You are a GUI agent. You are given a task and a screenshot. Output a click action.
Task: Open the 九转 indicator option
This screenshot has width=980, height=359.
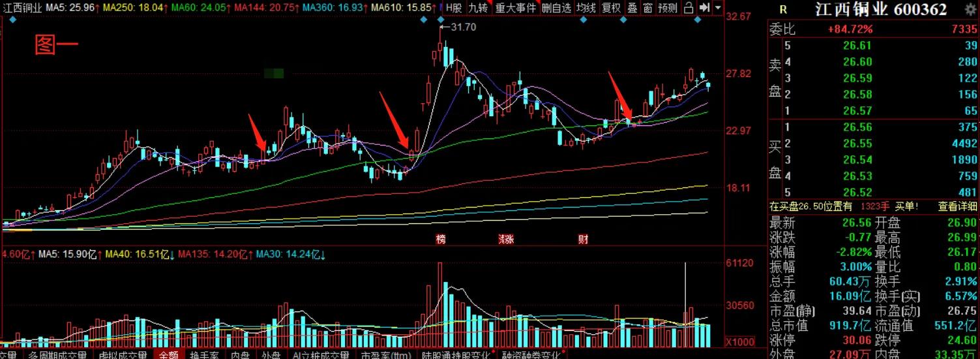[x=478, y=8]
